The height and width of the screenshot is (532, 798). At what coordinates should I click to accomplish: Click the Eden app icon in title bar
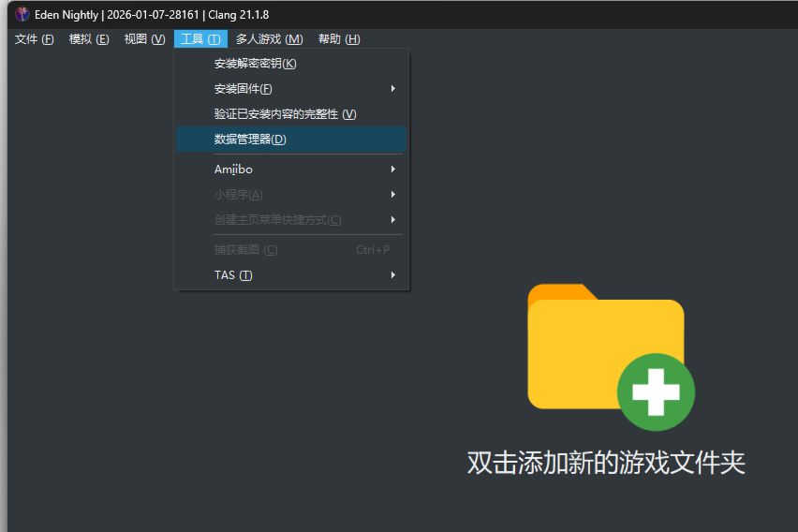pyautogui.click(x=22, y=14)
